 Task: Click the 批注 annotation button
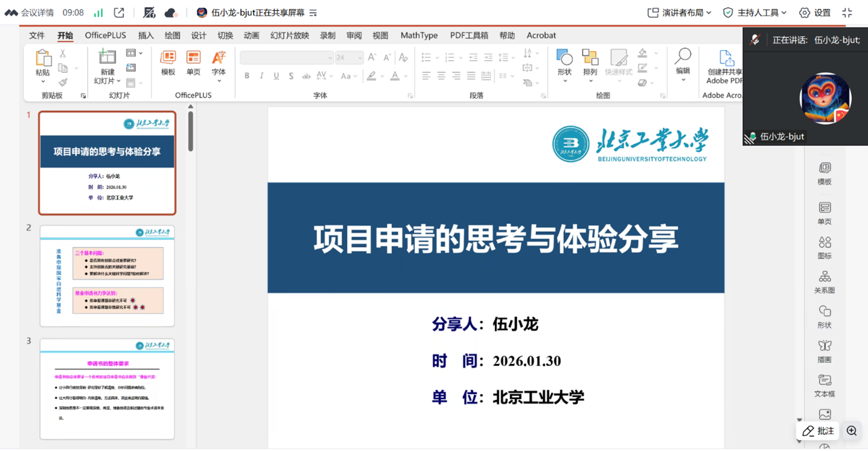[x=819, y=430]
